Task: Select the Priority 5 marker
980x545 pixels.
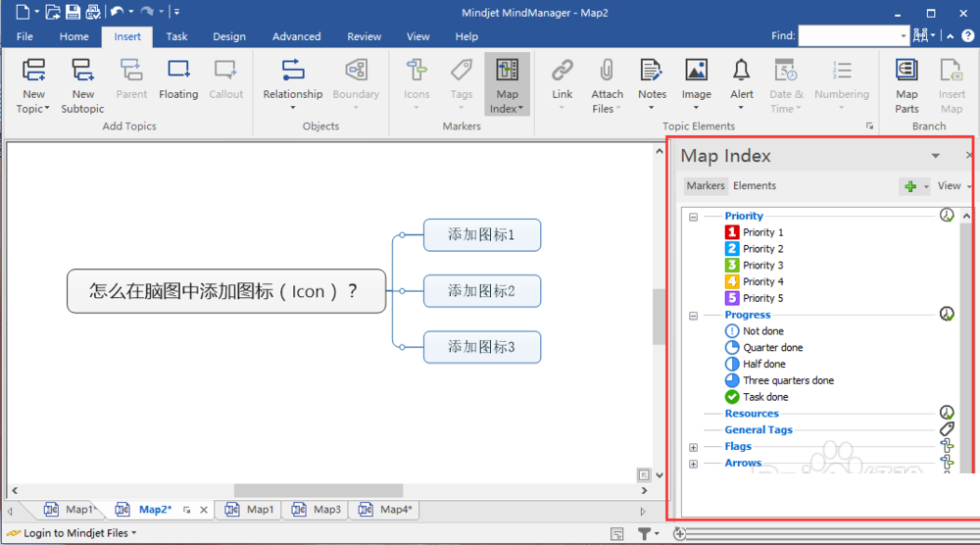Action: pos(754,298)
